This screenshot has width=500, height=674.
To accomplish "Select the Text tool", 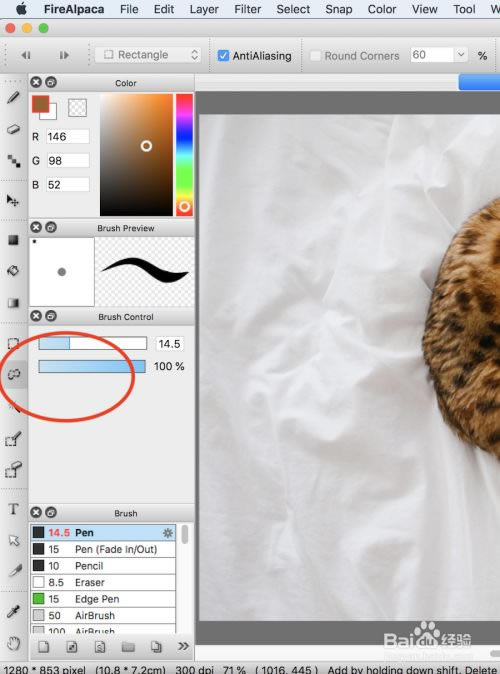I will click(x=13, y=509).
